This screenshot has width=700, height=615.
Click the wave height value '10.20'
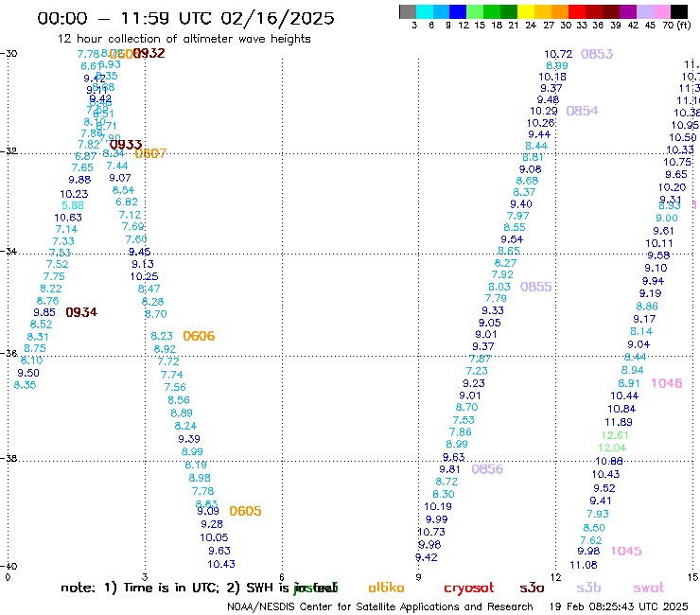[672, 187]
